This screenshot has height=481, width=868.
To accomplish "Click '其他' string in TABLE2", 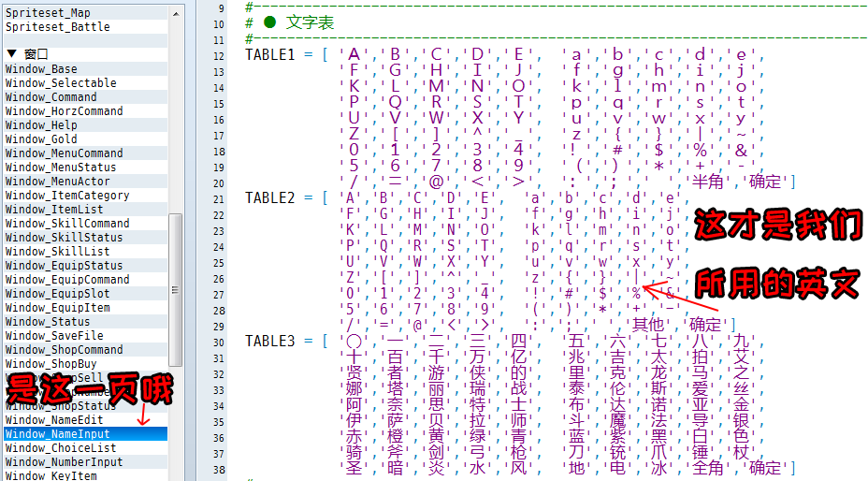I will pyautogui.click(x=648, y=324).
